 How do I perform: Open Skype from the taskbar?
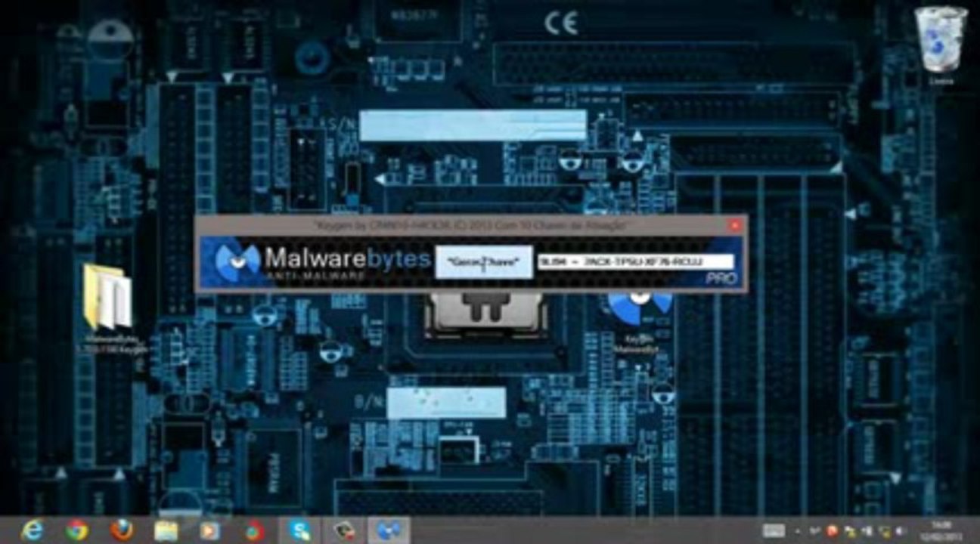coord(299,530)
